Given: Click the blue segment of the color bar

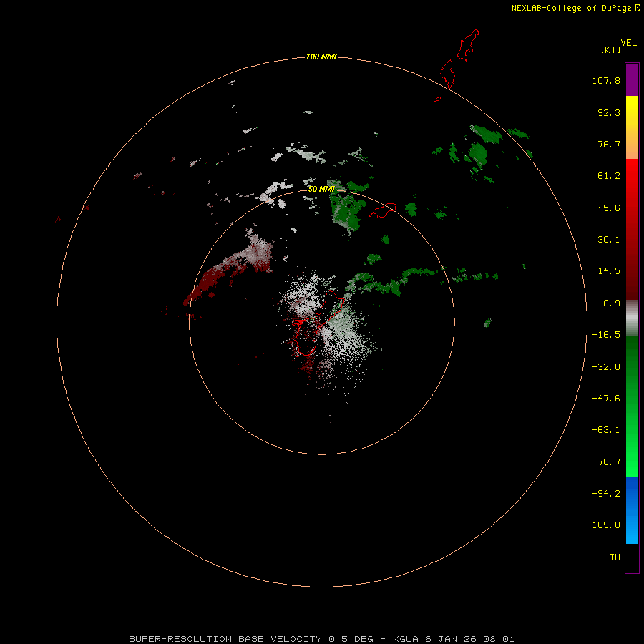Looking at the screenshot, I should [x=632, y=510].
